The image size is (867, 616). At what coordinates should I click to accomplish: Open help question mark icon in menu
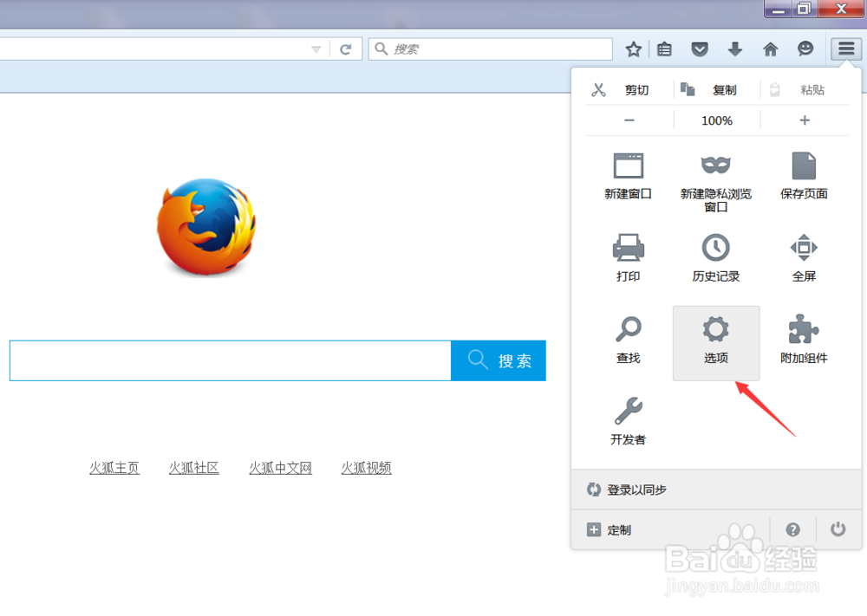[x=792, y=530]
